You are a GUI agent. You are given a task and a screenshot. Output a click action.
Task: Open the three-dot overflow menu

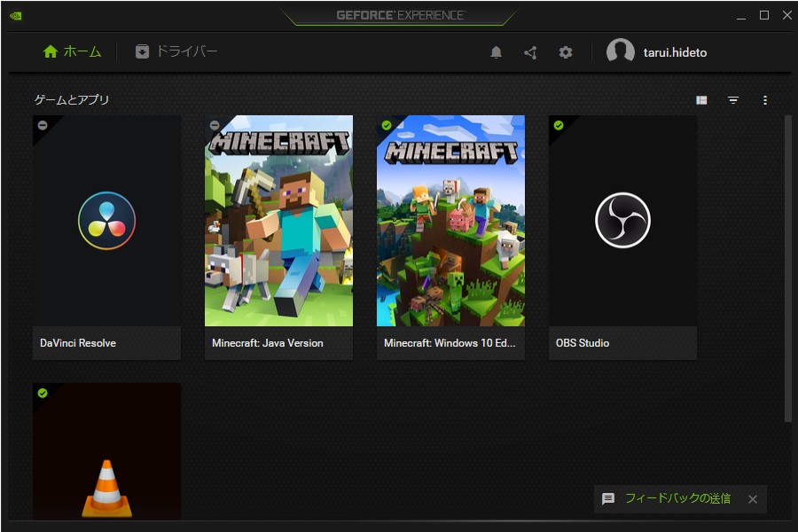click(x=765, y=100)
